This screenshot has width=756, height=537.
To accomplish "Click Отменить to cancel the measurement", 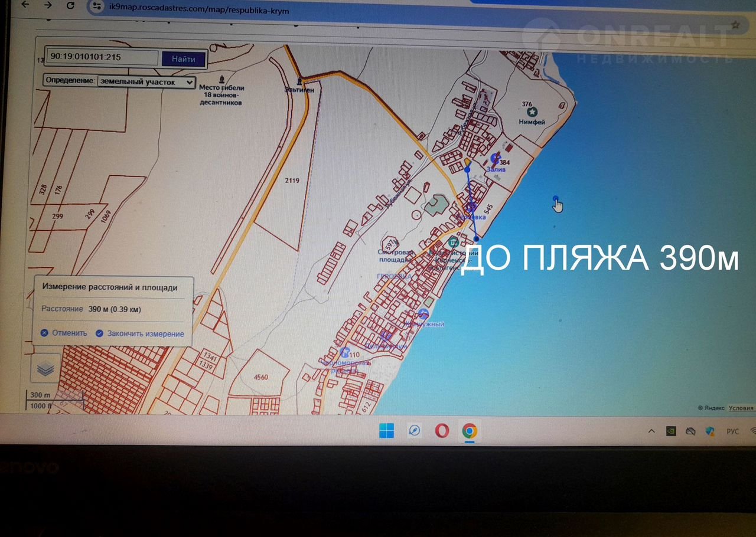I will click(x=64, y=333).
